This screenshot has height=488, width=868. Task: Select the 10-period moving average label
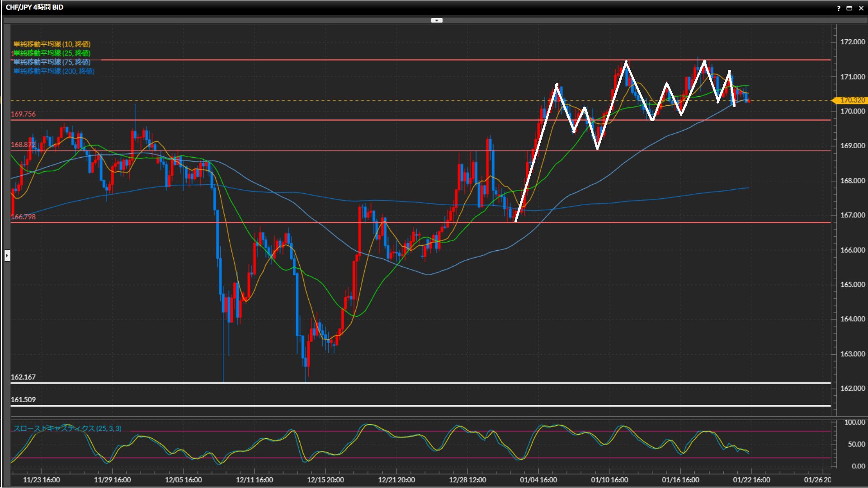(52, 44)
